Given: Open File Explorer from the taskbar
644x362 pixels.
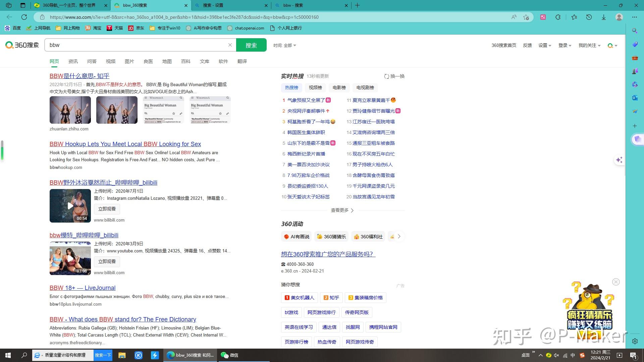Looking at the screenshot, I should (122, 355).
